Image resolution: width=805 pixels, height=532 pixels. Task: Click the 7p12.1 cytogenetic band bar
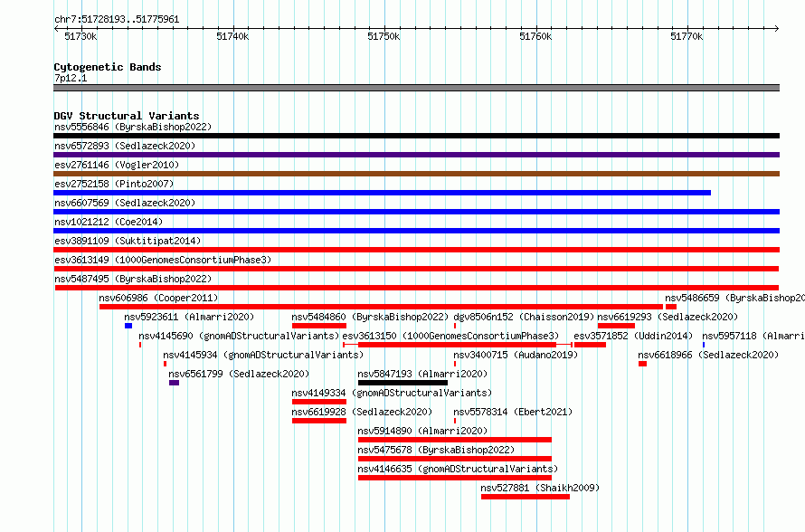(416, 88)
